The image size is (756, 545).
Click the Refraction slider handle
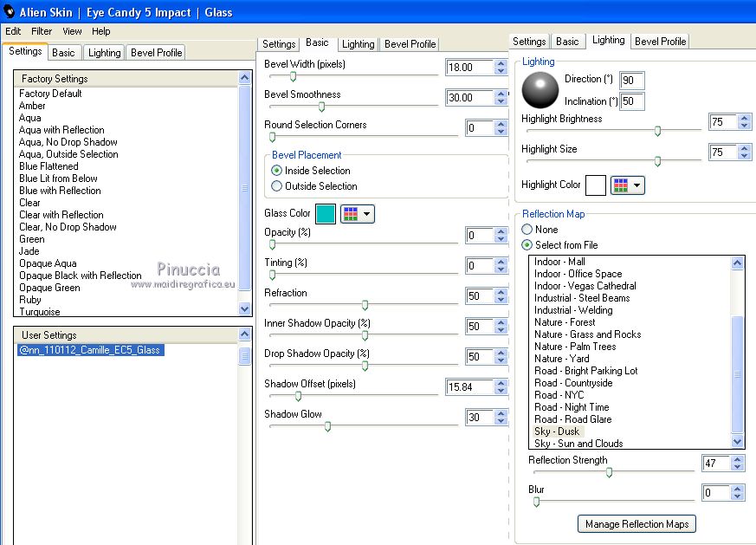click(x=365, y=305)
